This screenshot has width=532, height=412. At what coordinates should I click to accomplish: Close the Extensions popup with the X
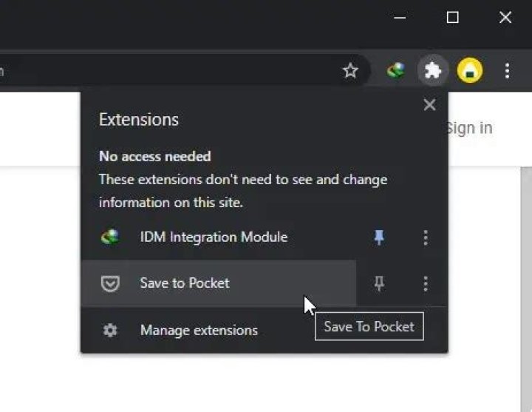429,105
